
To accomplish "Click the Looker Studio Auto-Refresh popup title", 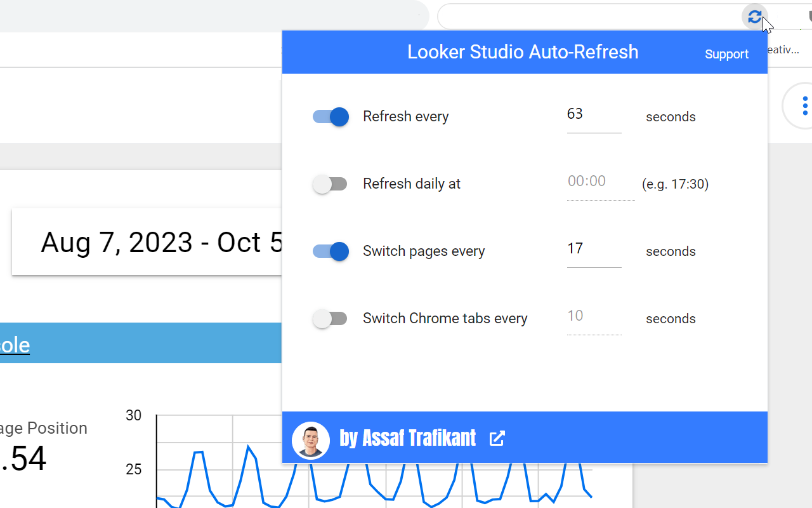I will tap(523, 52).
